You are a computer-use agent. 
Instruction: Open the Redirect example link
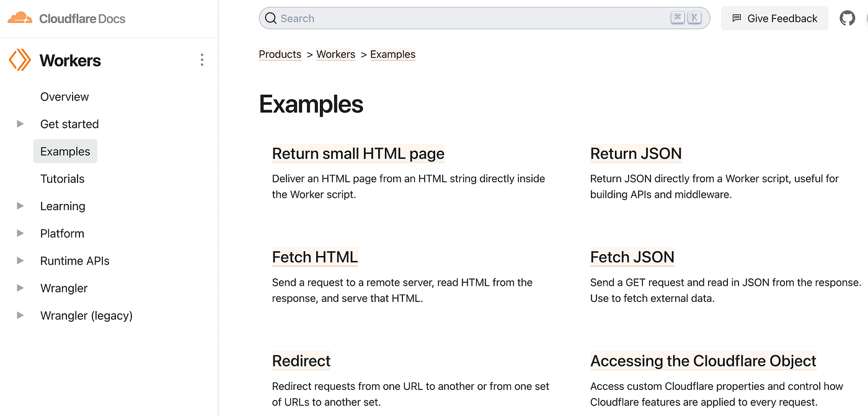coord(301,361)
